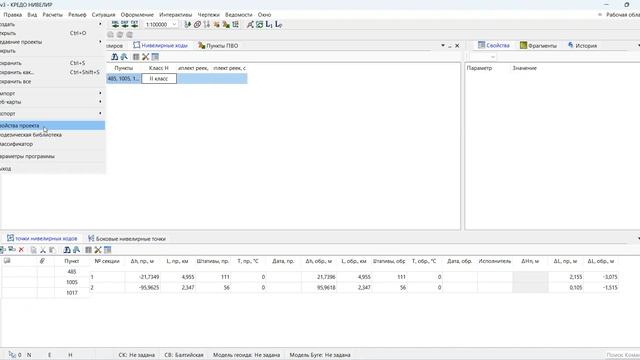Open the Правка menu
The width and height of the screenshot is (640, 360).
tap(13, 15)
